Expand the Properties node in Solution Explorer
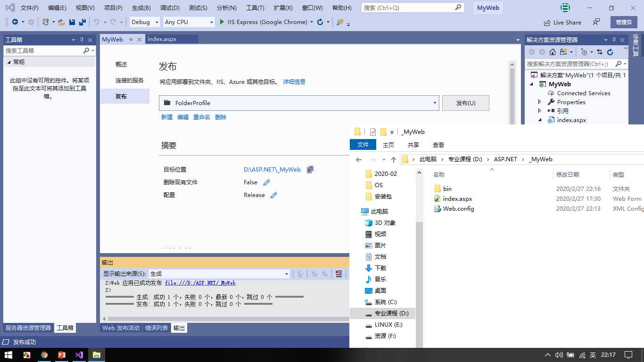This screenshot has width=644, height=362. coord(540,102)
